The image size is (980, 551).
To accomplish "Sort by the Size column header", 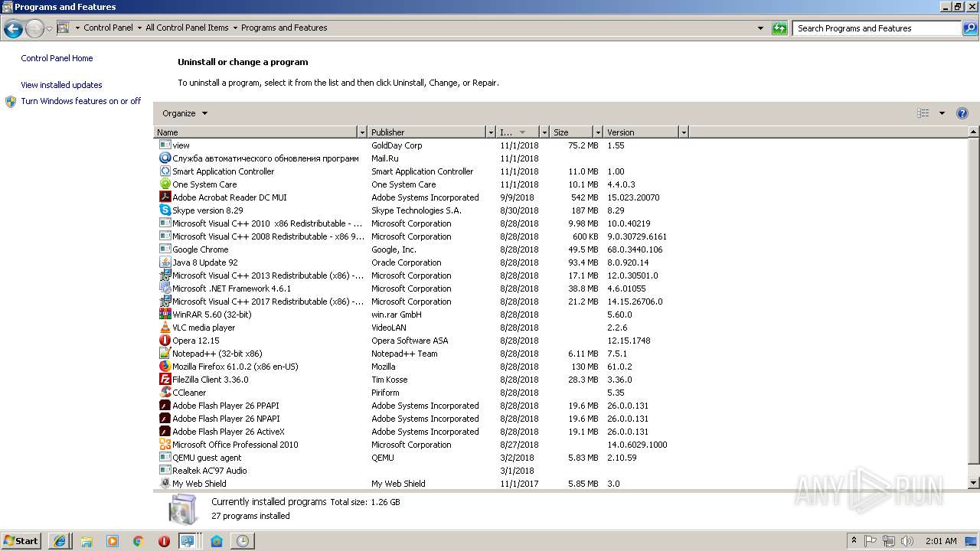I will tap(572, 132).
